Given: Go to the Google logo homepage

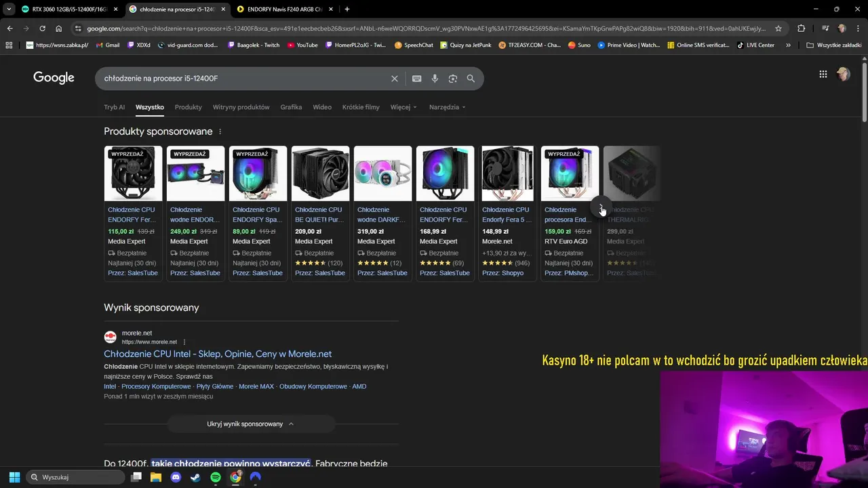Looking at the screenshot, I should click(x=54, y=78).
